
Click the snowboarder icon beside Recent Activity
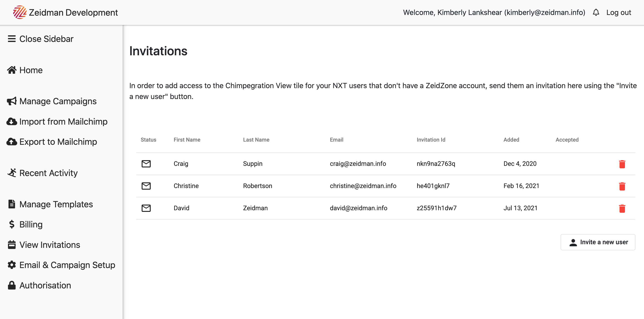(12, 172)
